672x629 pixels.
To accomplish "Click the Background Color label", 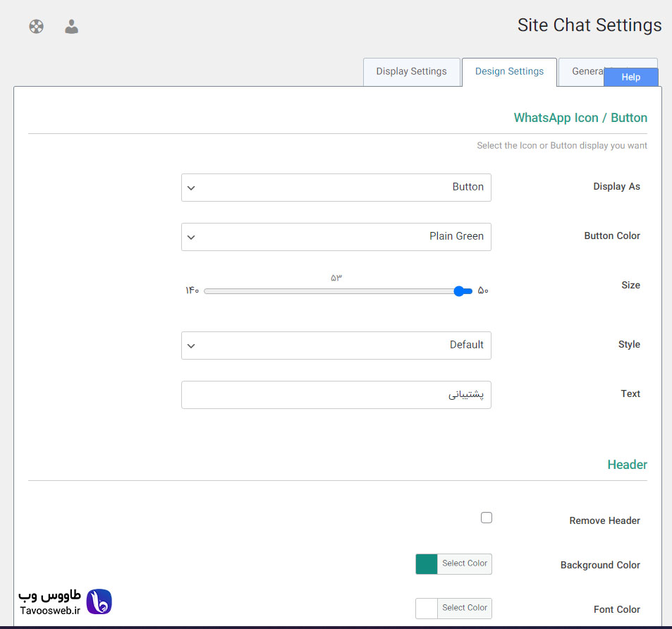I will 600,565.
